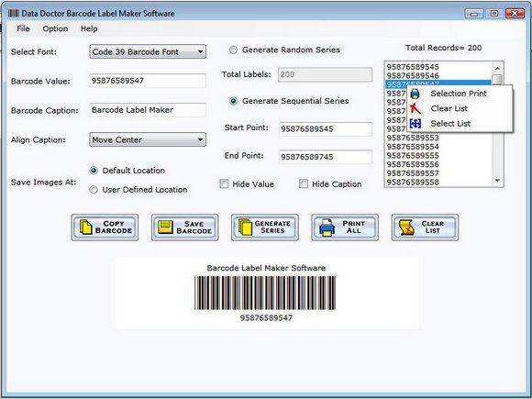Select record 95876589555 in the list
The width and height of the screenshot is (532, 399).
tap(413, 155)
